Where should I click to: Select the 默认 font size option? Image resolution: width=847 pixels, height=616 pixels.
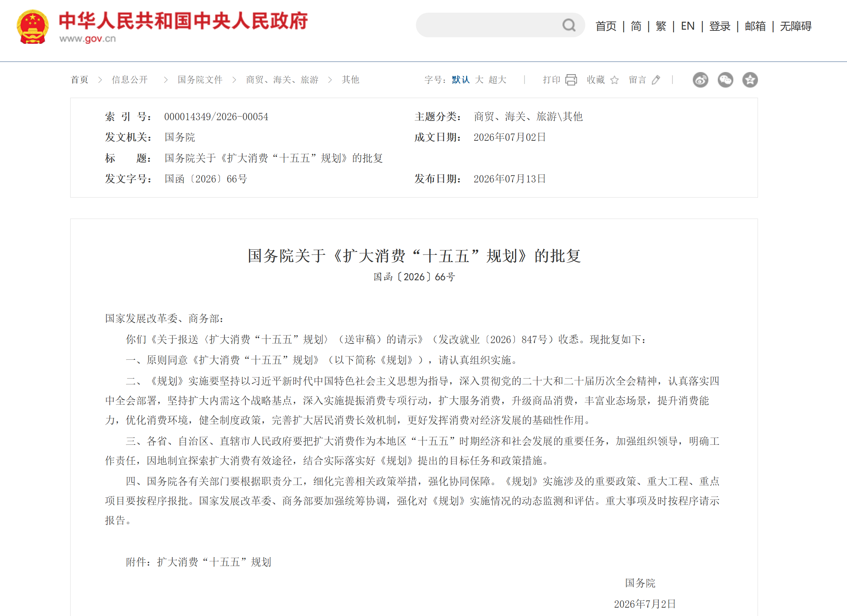pyautogui.click(x=460, y=80)
